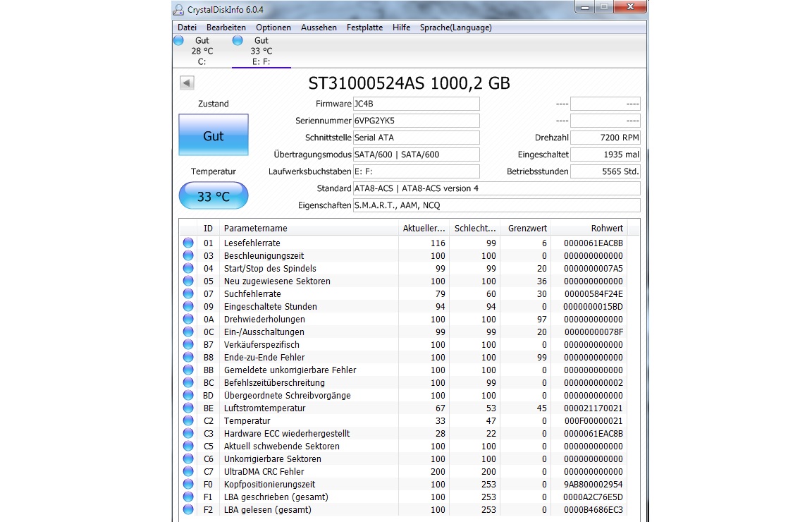The image size is (812, 522).
Task: Click the status circle for Übergeordnete Schreibvorgänge
Action: (188, 395)
